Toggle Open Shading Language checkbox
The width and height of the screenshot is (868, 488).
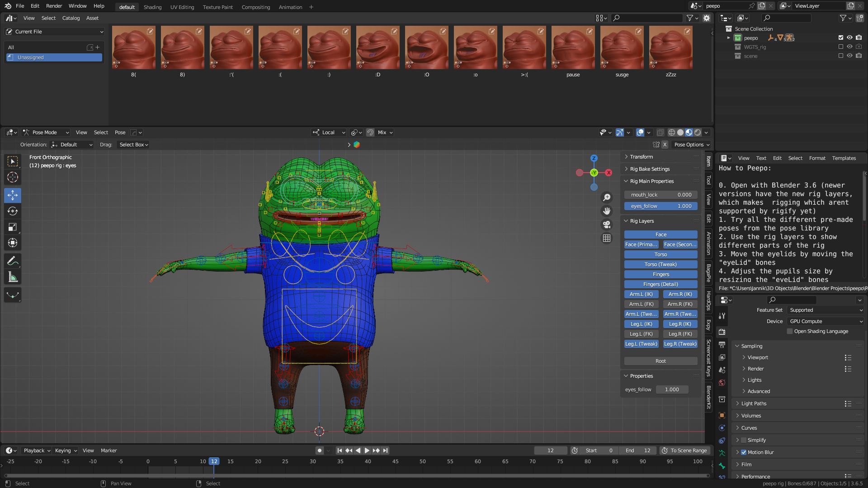coord(790,331)
